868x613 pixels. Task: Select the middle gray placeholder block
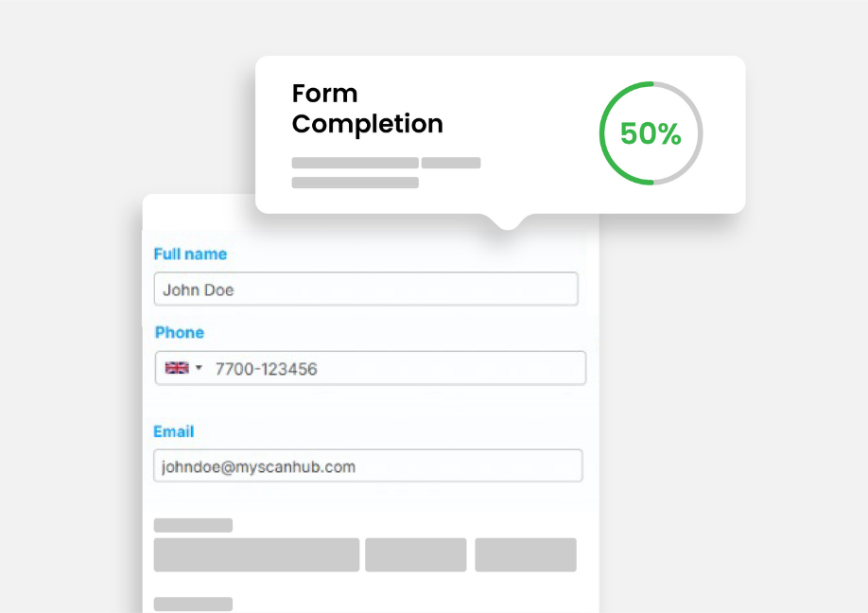pyautogui.click(x=416, y=554)
